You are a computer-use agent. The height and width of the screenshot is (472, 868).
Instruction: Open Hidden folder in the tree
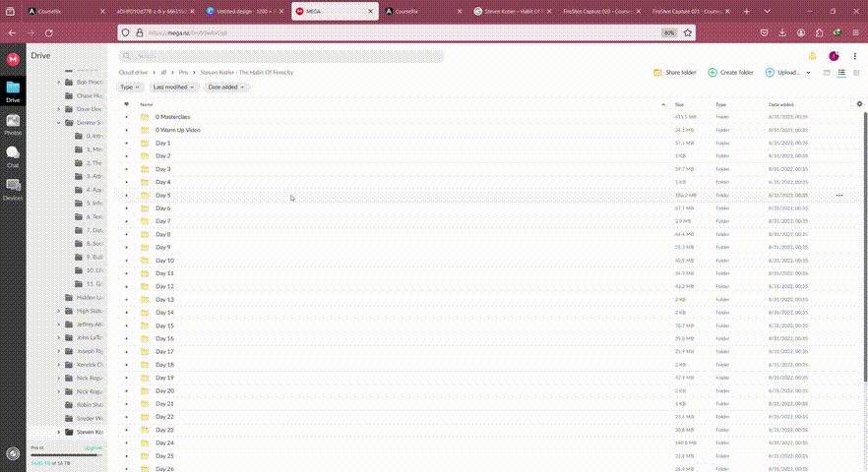coord(85,297)
